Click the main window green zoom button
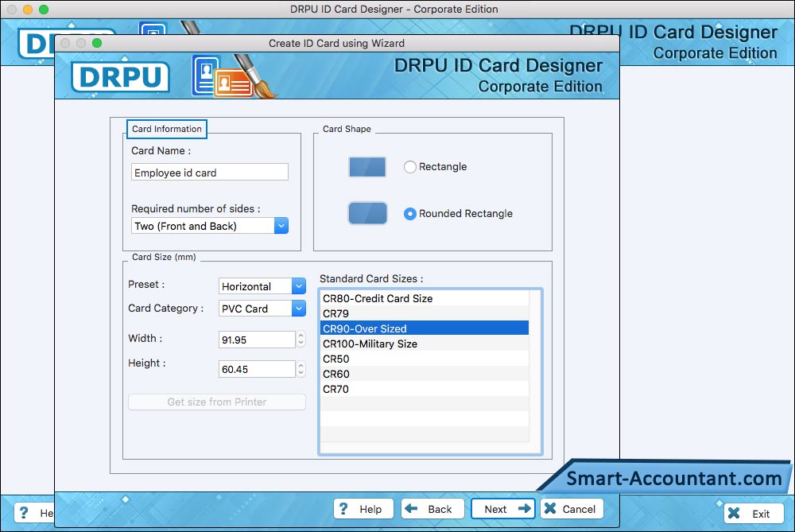This screenshot has height=532, width=795. (x=44, y=9)
